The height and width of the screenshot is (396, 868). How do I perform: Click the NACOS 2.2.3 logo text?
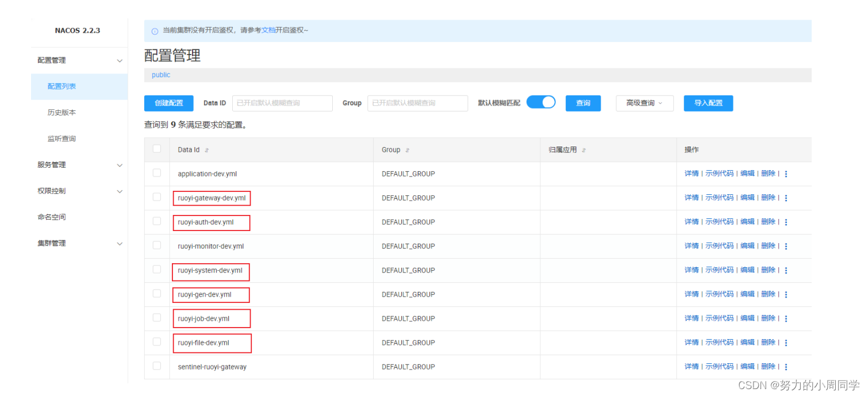click(x=78, y=30)
